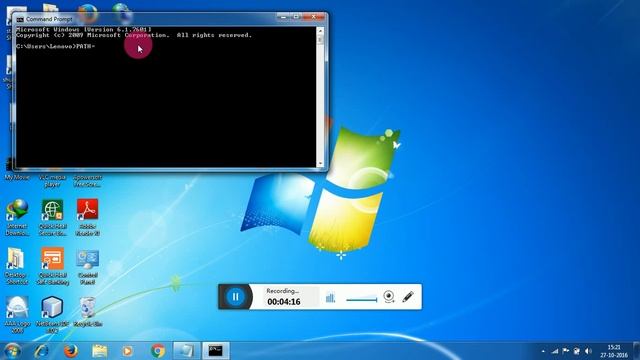
Task: Open the network signal tray icon
Action: pyautogui.click(x=554, y=351)
